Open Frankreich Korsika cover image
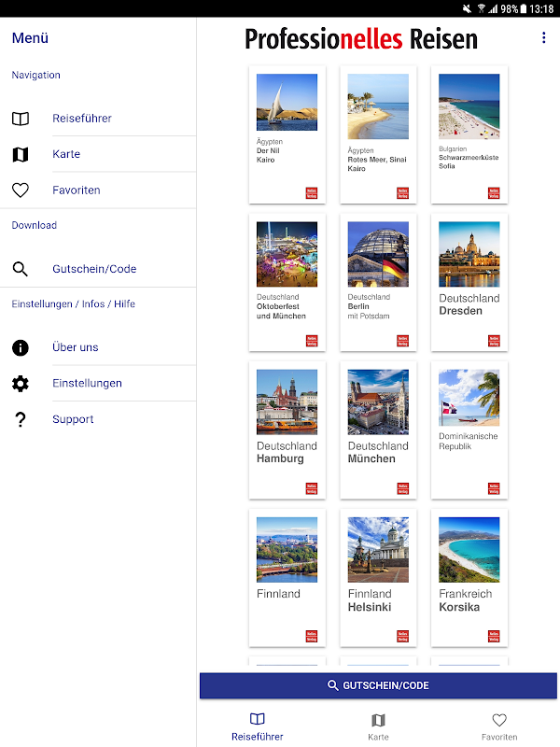This screenshot has height=747, width=560. pos(469,549)
